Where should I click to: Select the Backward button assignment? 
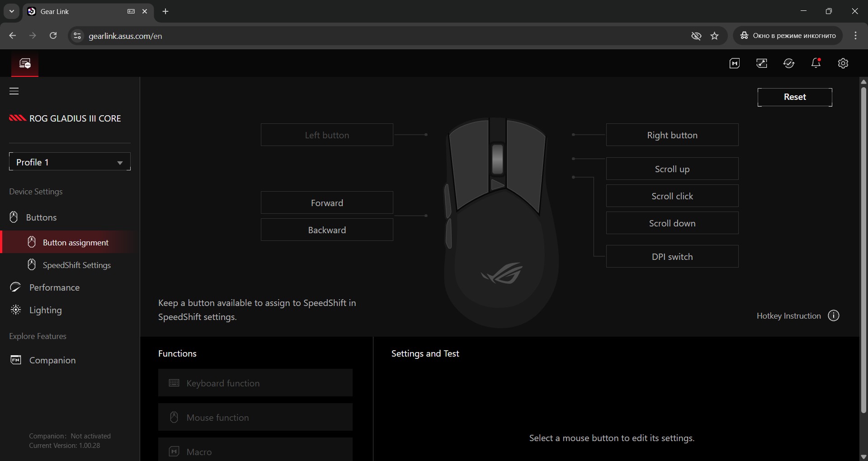pos(327,230)
